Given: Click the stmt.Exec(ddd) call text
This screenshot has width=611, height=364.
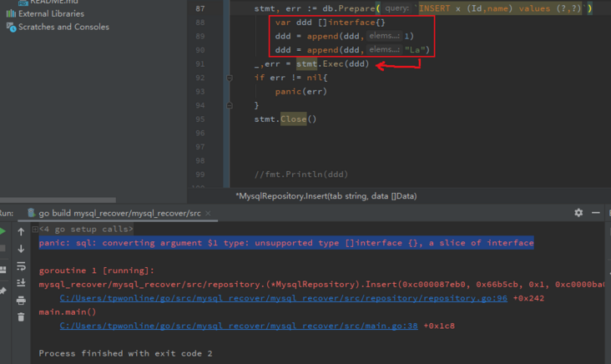Looking at the screenshot, I should (332, 64).
